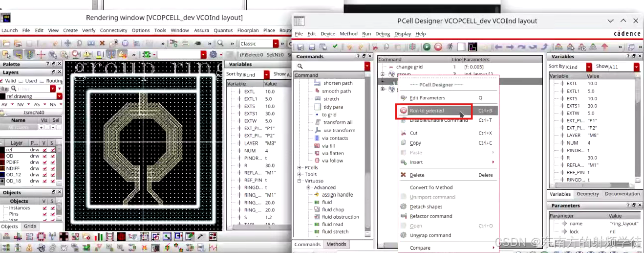Click the red crosshair icon in Rendering window toolbar
The height and width of the screenshot is (253, 644).
tap(42, 54)
